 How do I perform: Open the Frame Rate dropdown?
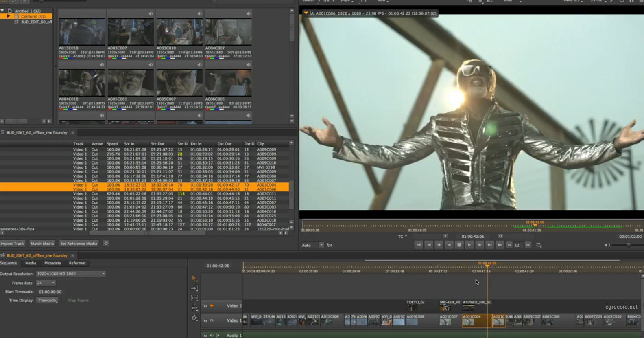click(46, 283)
